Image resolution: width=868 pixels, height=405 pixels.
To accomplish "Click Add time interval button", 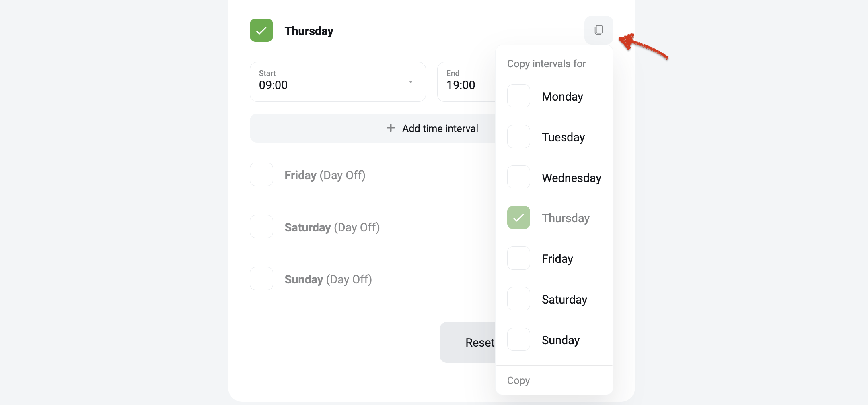I will pyautogui.click(x=372, y=128).
